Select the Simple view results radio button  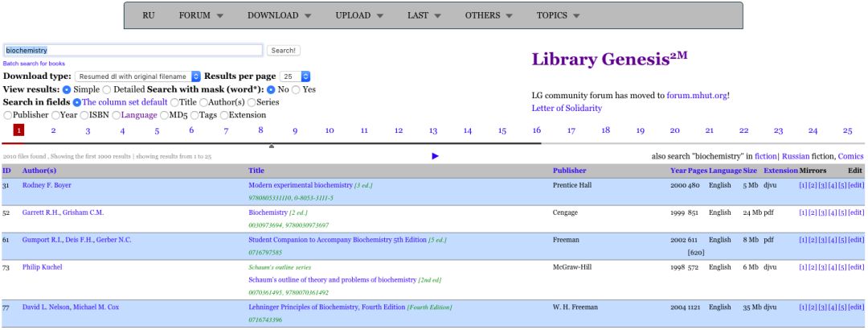[67, 89]
